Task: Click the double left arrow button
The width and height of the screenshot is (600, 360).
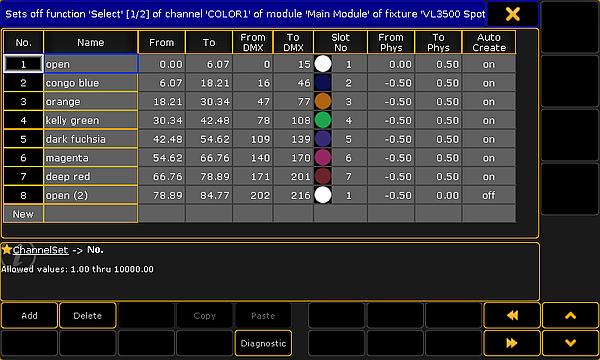Action: click(x=512, y=316)
